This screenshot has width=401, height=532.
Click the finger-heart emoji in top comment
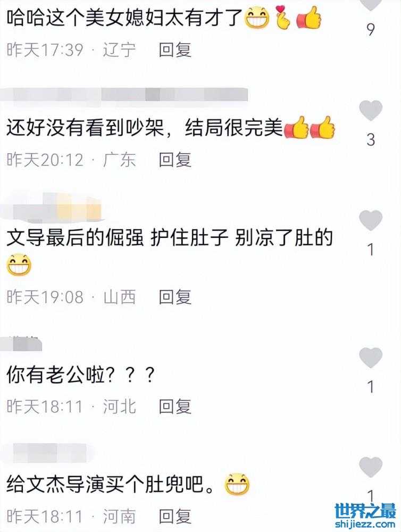point(282,18)
